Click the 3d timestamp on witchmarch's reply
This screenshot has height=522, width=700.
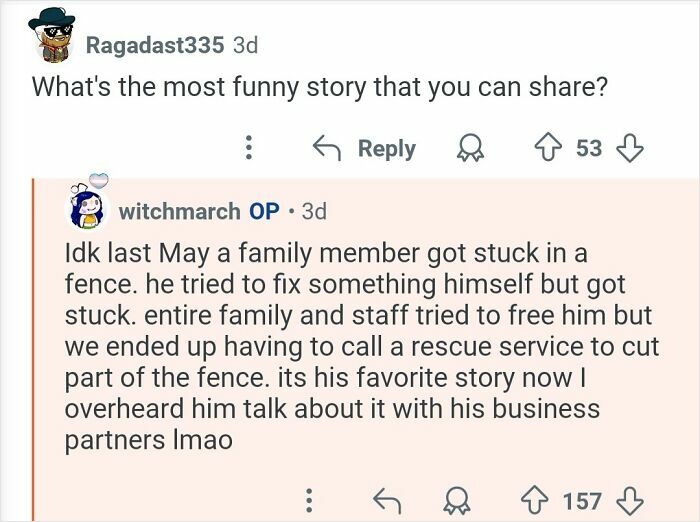click(x=312, y=211)
